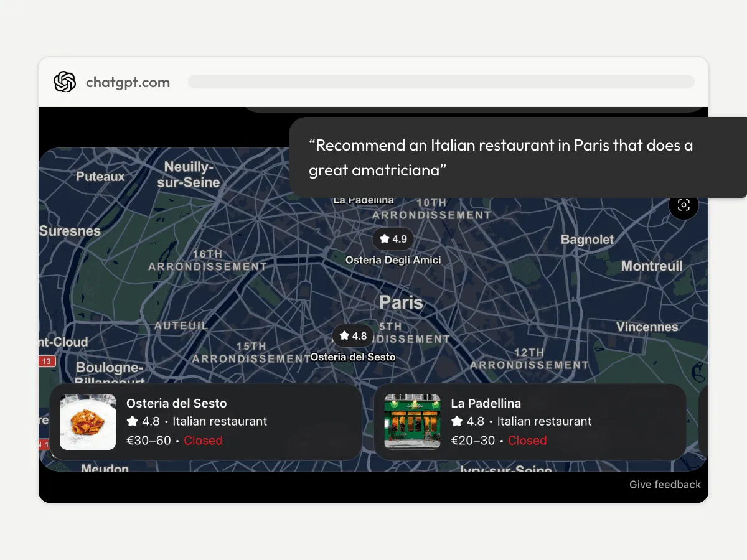Image resolution: width=747 pixels, height=560 pixels.
Task: Click the 10TH ARRONDISSEMENT map label
Action: (431, 208)
